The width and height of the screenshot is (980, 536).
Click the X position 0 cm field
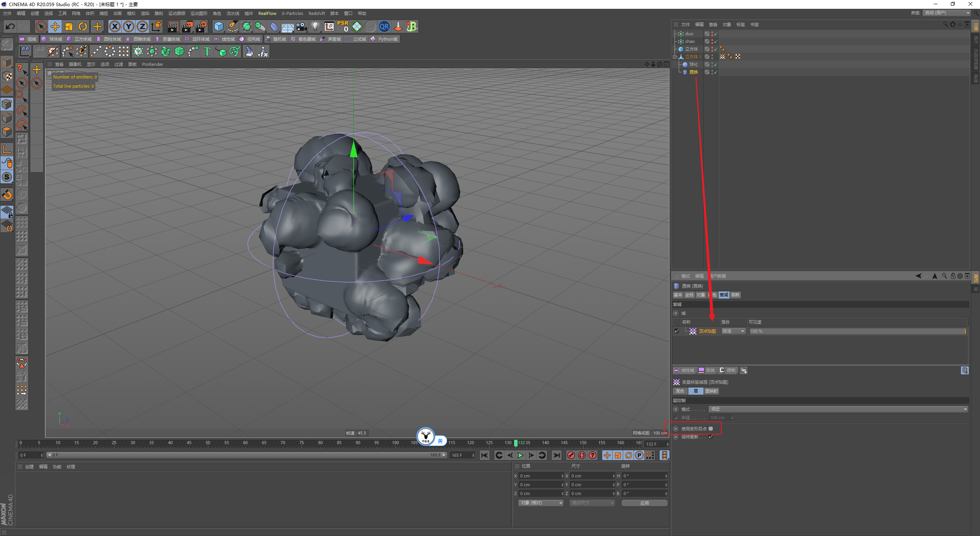(x=541, y=476)
